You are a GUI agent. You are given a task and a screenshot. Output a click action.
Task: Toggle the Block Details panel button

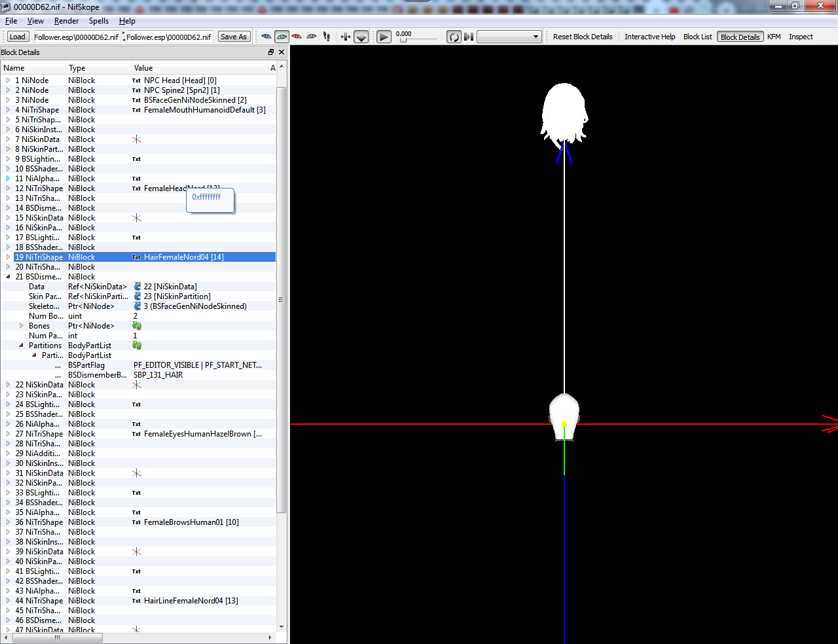(740, 37)
